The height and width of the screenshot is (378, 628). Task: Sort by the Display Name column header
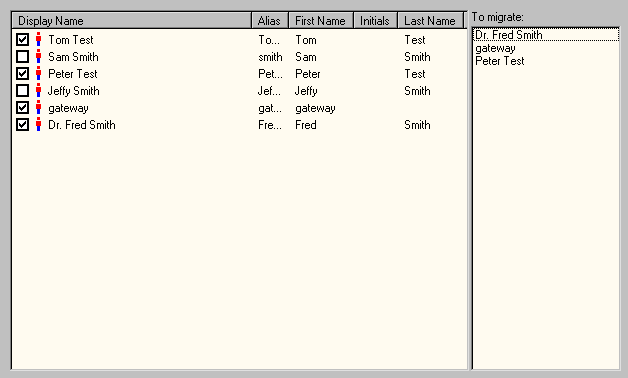[131, 20]
